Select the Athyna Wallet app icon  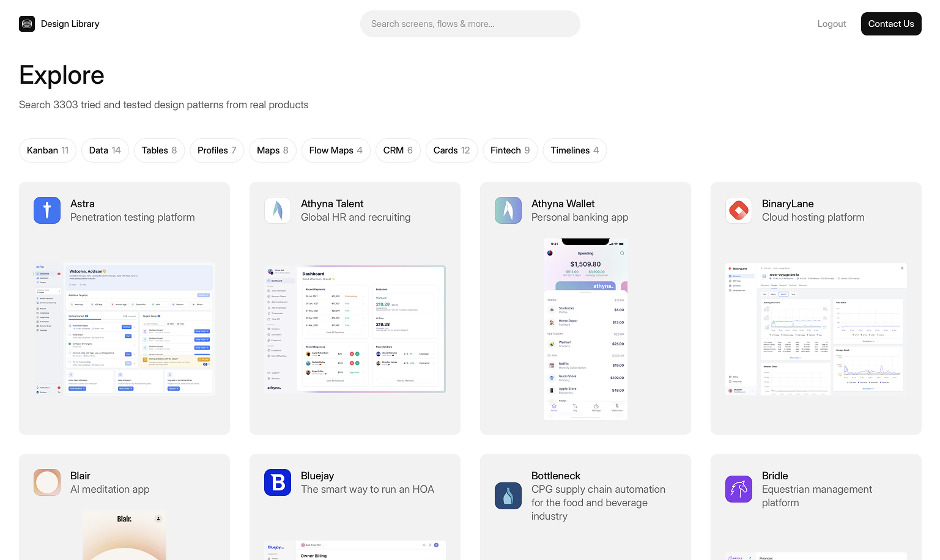tap(508, 210)
